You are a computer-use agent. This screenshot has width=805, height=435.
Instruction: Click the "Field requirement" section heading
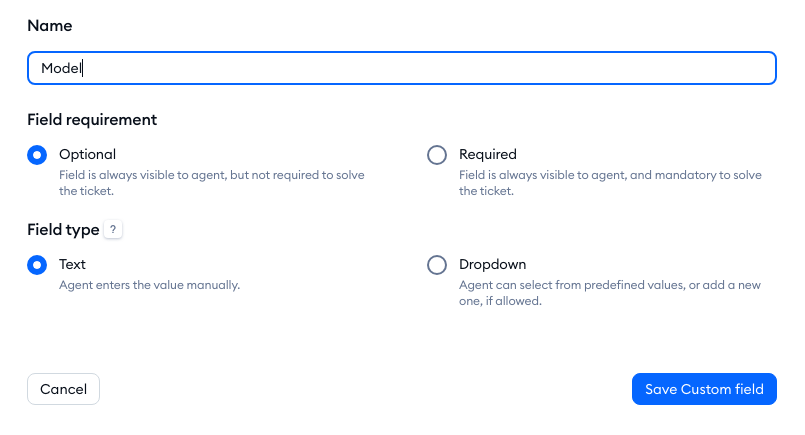92,119
